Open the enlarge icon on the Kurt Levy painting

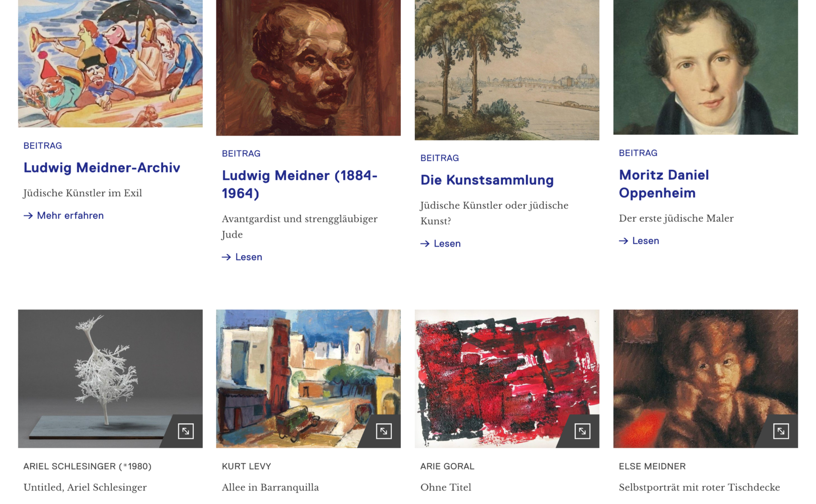(384, 431)
